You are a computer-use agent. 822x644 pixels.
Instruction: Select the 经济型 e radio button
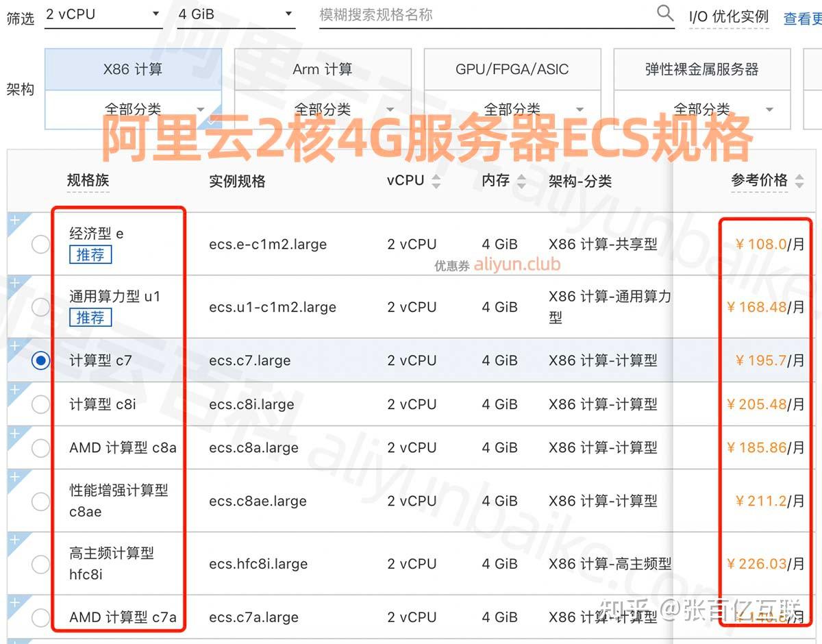tap(40, 244)
